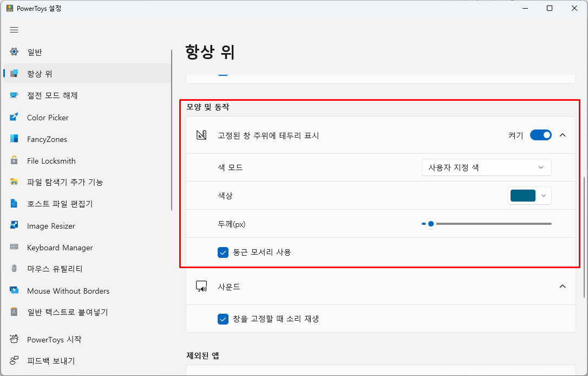This screenshot has width=588, height=376.
Task: Go to the Color Picker page
Action: 87,118
